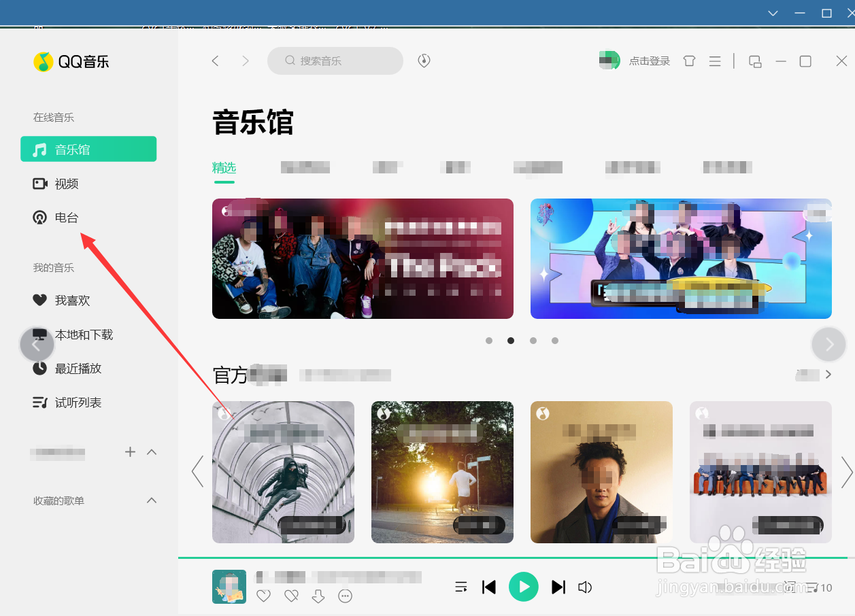Open the main menu via the hamburger icon
Screen dimensions: 855x616
point(714,61)
